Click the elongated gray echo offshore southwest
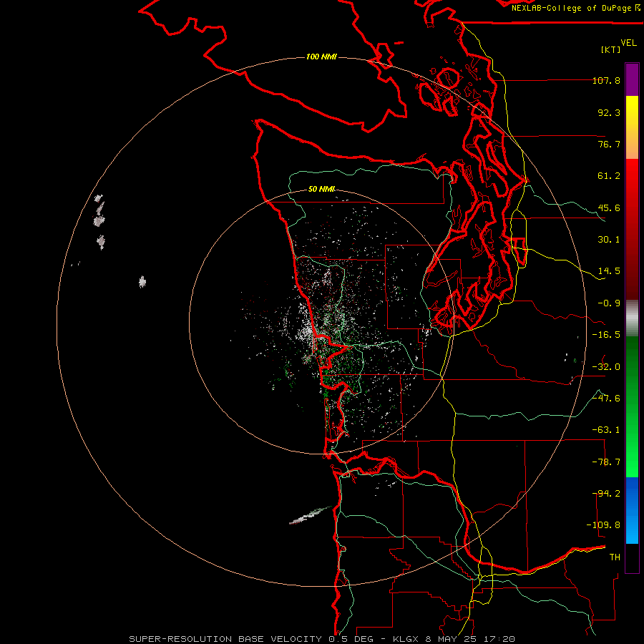Viewport: 644px width, 644px height. [x=310, y=515]
